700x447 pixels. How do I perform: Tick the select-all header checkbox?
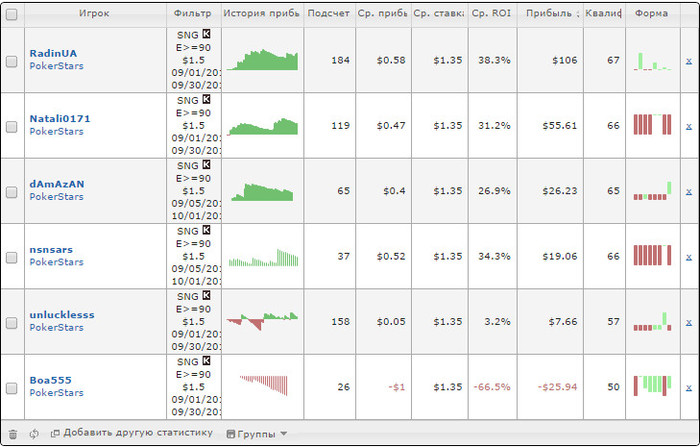[12, 15]
